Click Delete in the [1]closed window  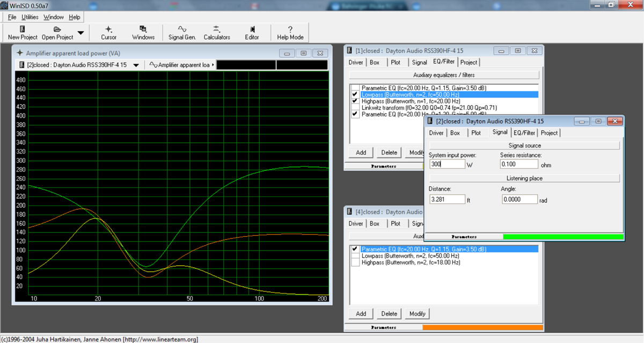pos(389,152)
